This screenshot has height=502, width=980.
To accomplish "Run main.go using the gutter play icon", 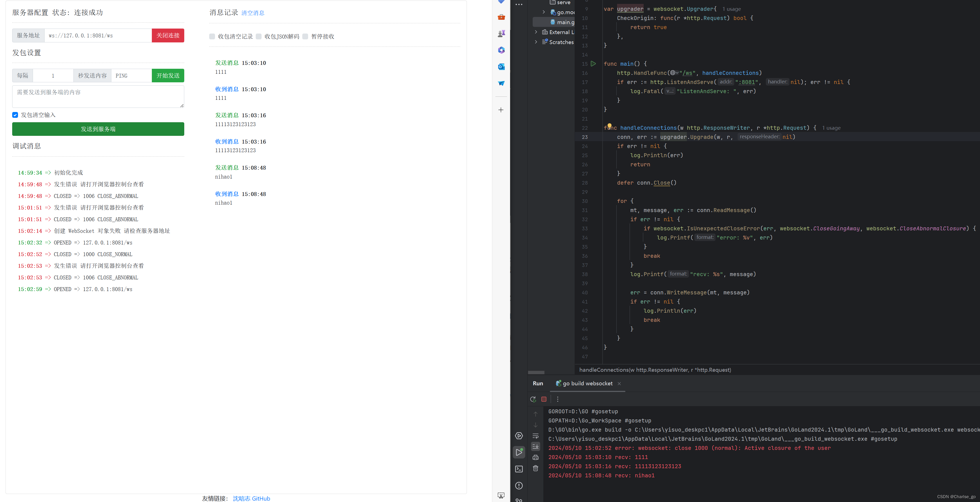I will click(593, 63).
